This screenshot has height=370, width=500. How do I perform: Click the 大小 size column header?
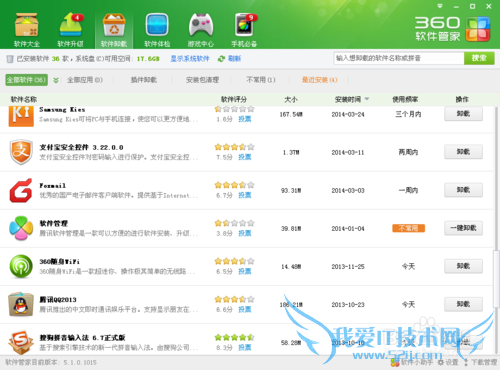pos(291,99)
